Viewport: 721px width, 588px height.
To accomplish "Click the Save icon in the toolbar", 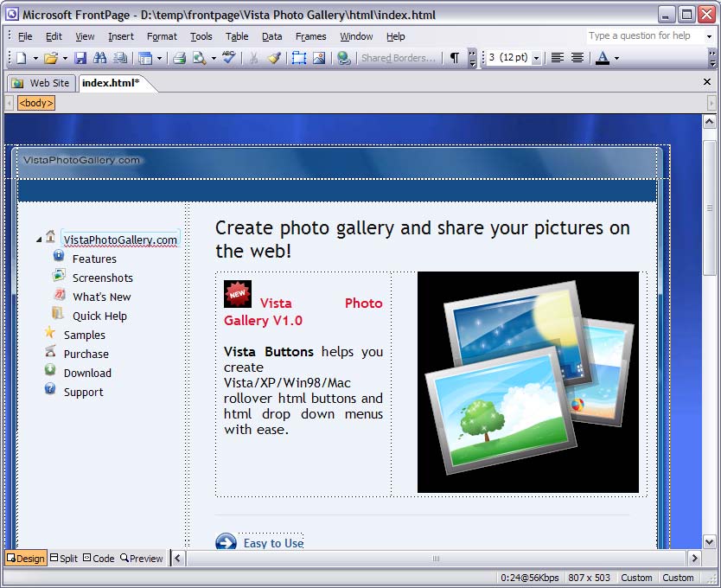I will tap(80, 58).
